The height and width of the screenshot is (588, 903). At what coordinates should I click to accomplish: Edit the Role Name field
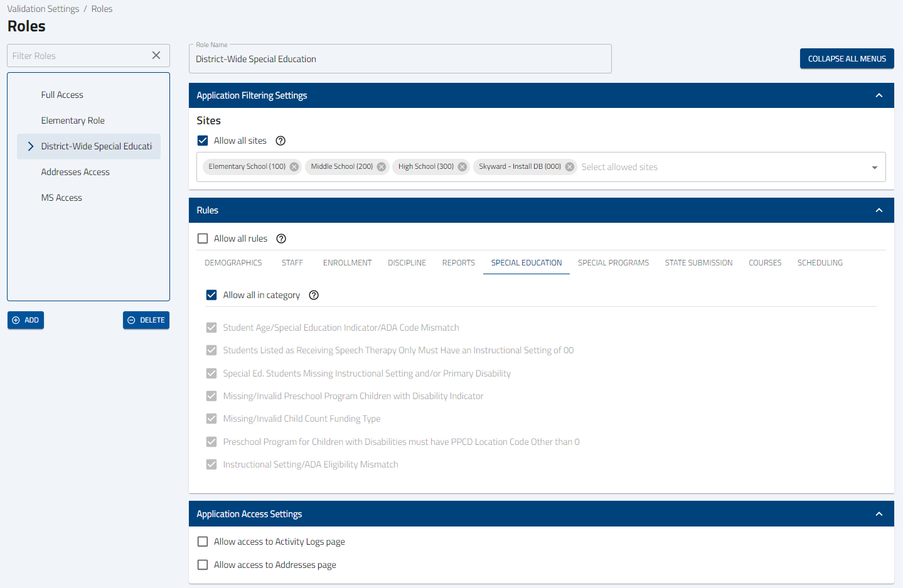pyautogui.click(x=400, y=59)
